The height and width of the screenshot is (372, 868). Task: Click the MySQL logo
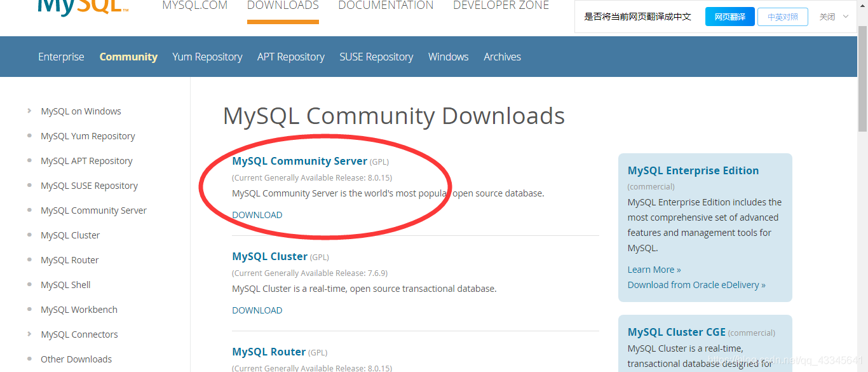pyautogui.click(x=83, y=8)
